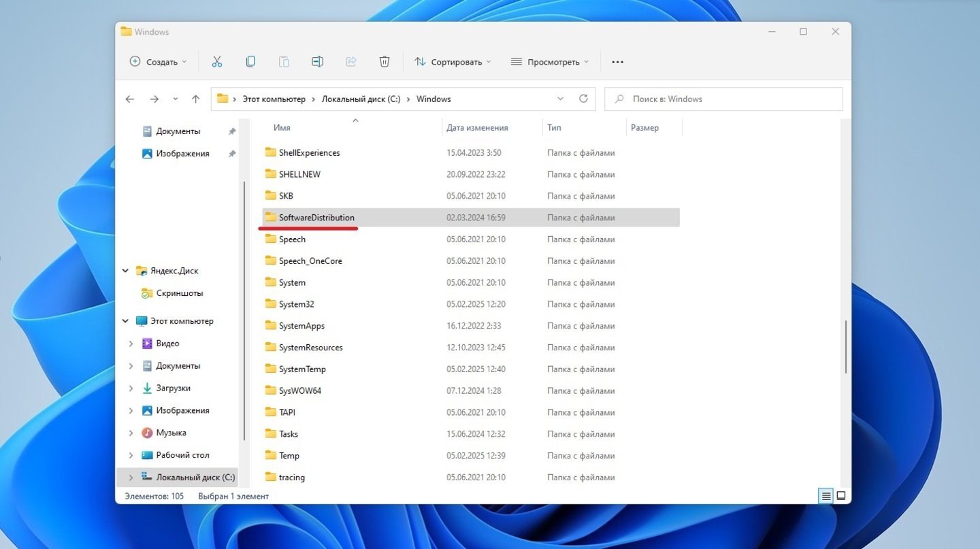The width and height of the screenshot is (980, 549).
Task: Expand the Локальный диск (C:) tree node
Action: coord(131,478)
